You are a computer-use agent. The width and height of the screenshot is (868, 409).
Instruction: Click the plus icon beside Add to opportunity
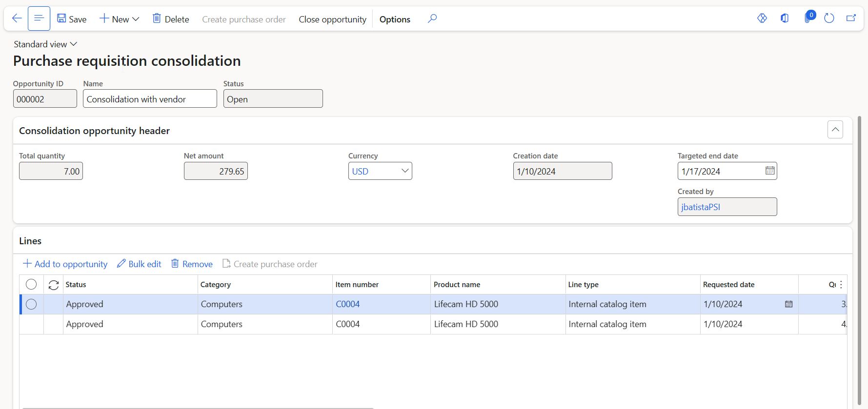(x=27, y=264)
